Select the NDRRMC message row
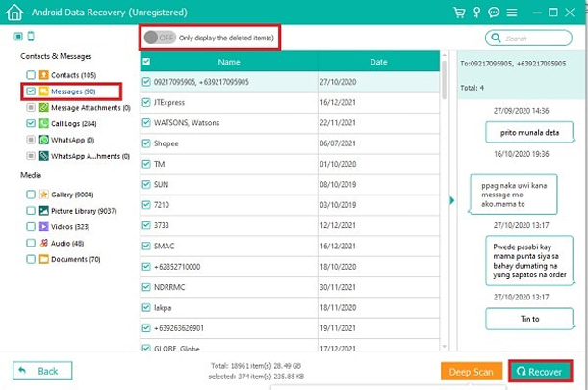 click(x=290, y=287)
